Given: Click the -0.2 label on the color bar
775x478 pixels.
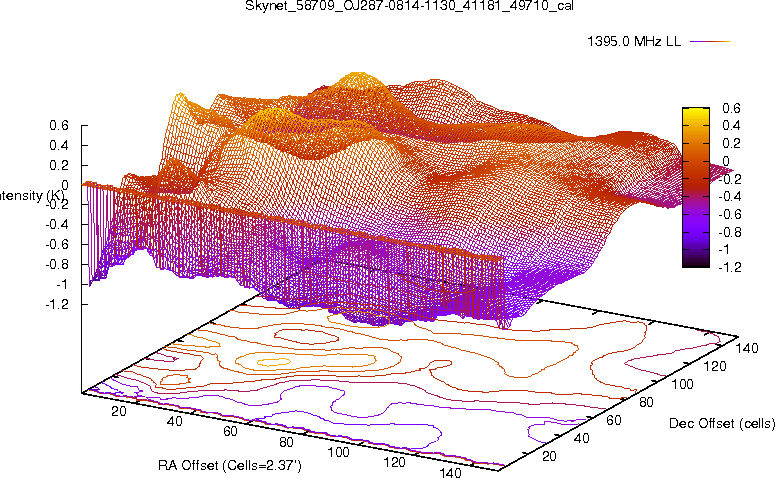Looking at the screenshot, I should click(x=729, y=179).
